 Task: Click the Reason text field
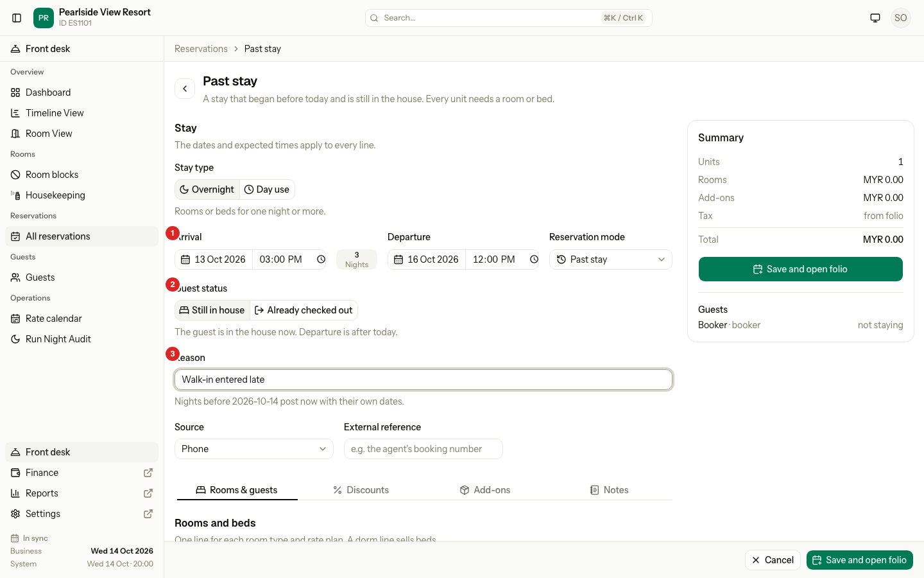(424, 380)
